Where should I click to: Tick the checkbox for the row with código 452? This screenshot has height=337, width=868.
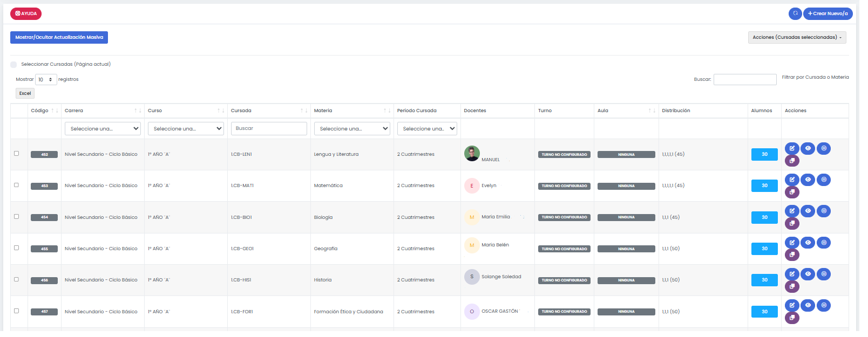(16, 154)
